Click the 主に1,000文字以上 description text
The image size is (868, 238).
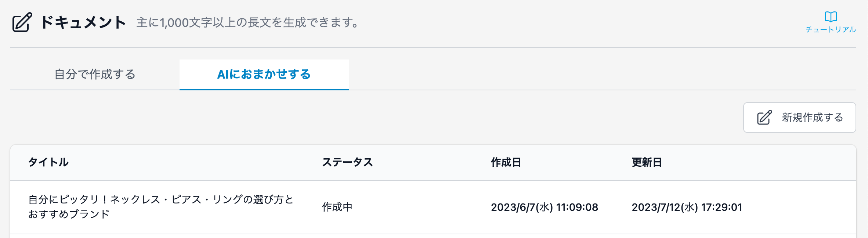[247, 23]
